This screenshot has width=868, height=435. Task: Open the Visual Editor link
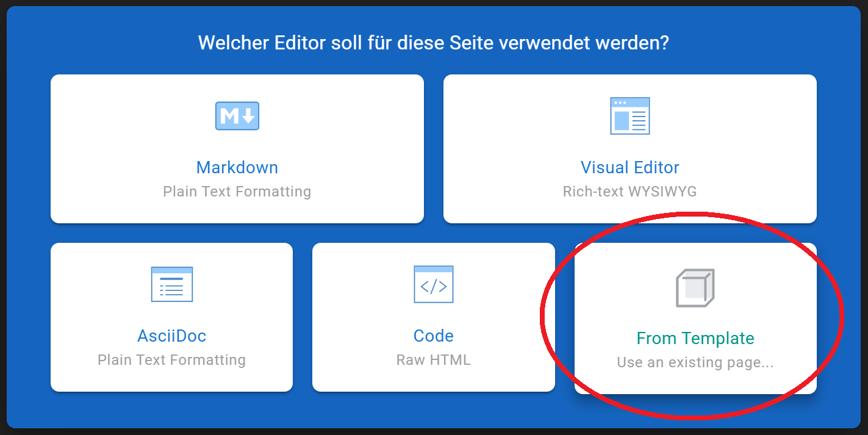coord(629,167)
